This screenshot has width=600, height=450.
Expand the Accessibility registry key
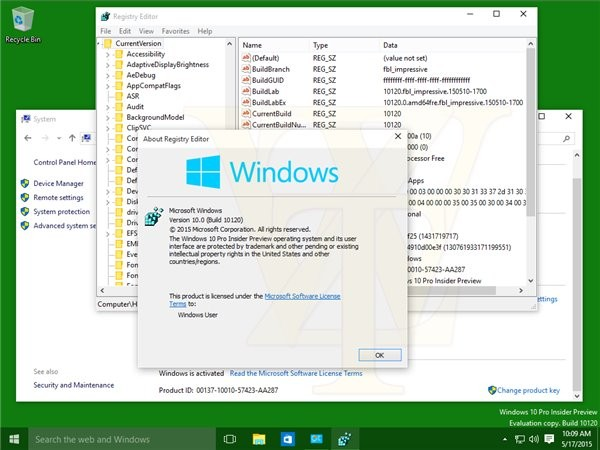pyautogui.click(x=107, y=55)
